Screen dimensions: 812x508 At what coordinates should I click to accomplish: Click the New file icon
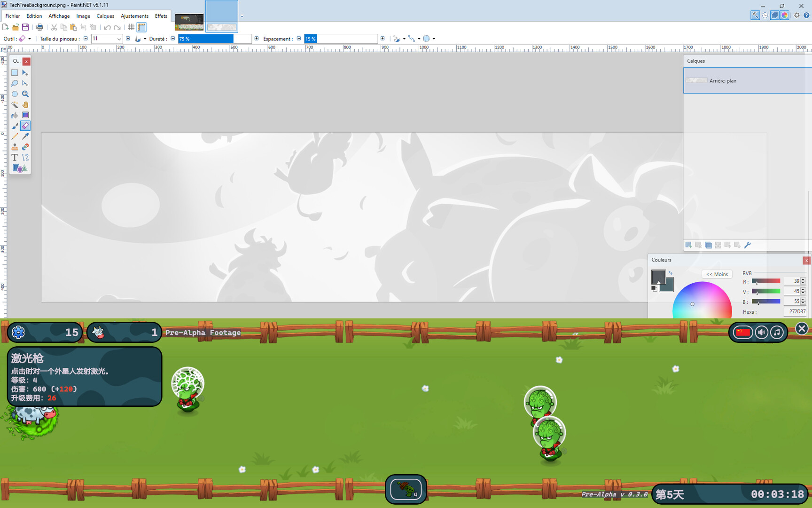6,27
